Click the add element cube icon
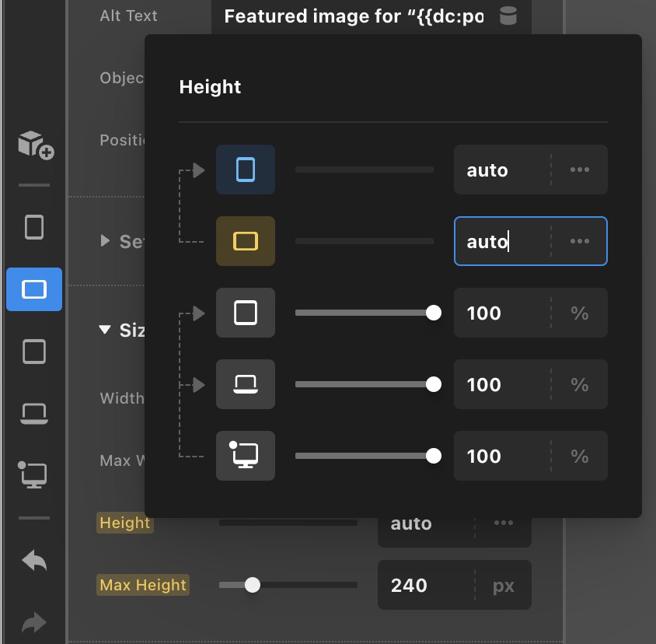Image resolution: width=656 pixels, height=644 pixels. coord(35,145)
